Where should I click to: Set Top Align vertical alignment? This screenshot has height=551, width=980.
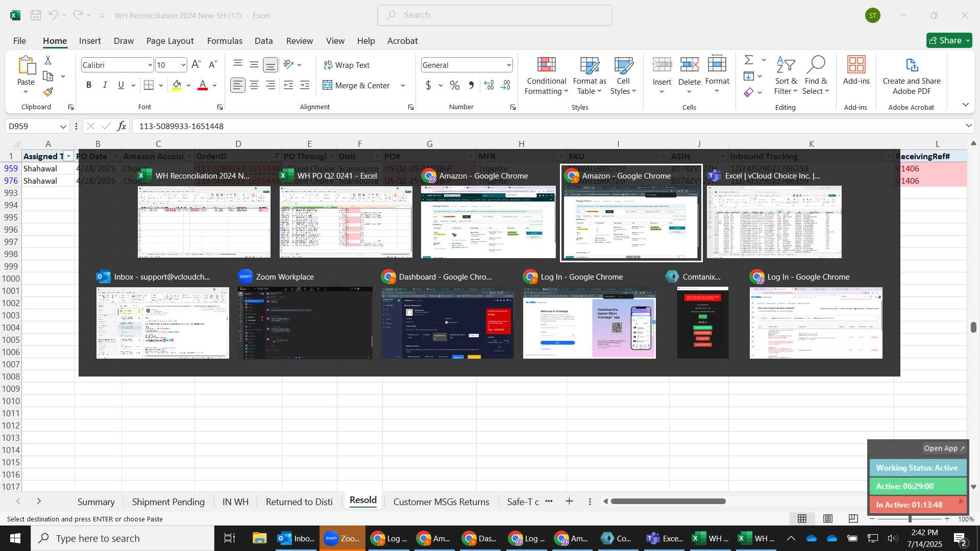(238, 64)
